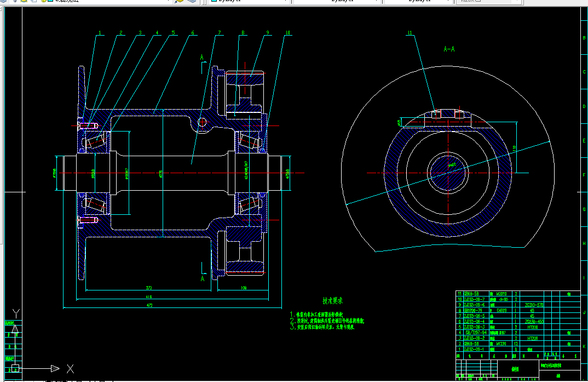This screenshot has height=382, width=588.
Task: Click quantity 12 in parts list row 2
Action: click(516, 344)
